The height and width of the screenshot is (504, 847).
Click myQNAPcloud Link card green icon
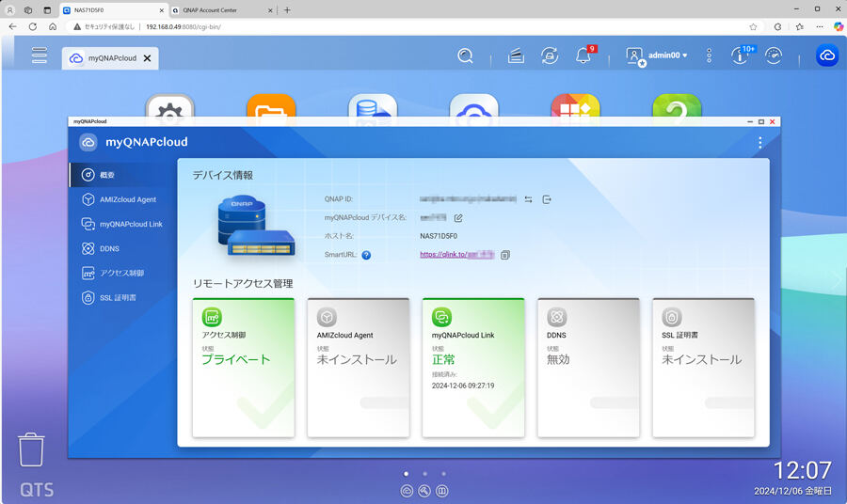click(x=442, y=317)
